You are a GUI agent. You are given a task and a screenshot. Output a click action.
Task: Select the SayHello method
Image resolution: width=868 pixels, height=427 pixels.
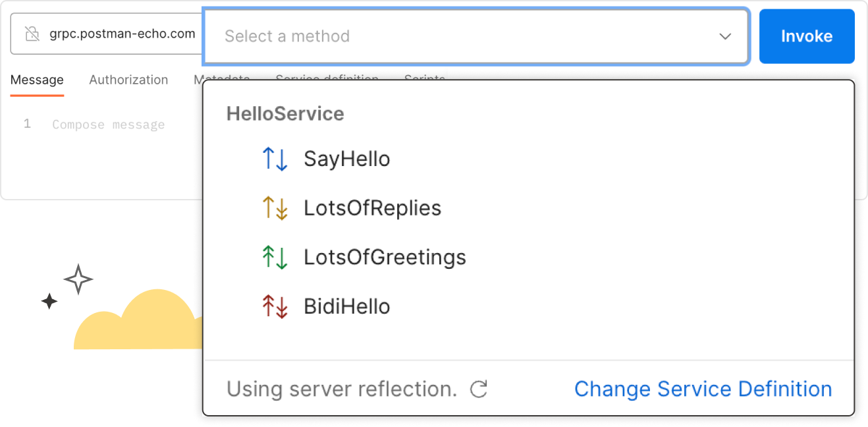click(x=346, y=158)
